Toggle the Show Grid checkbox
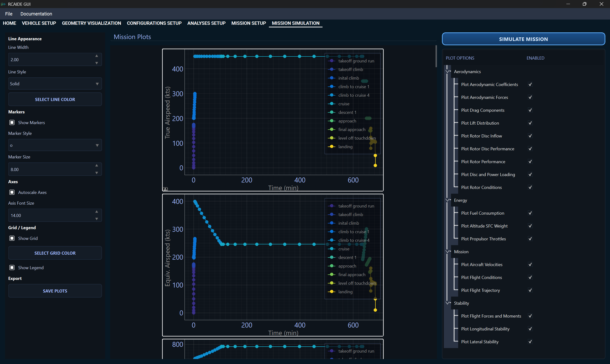The image size is (610, 364). (12, 238)
